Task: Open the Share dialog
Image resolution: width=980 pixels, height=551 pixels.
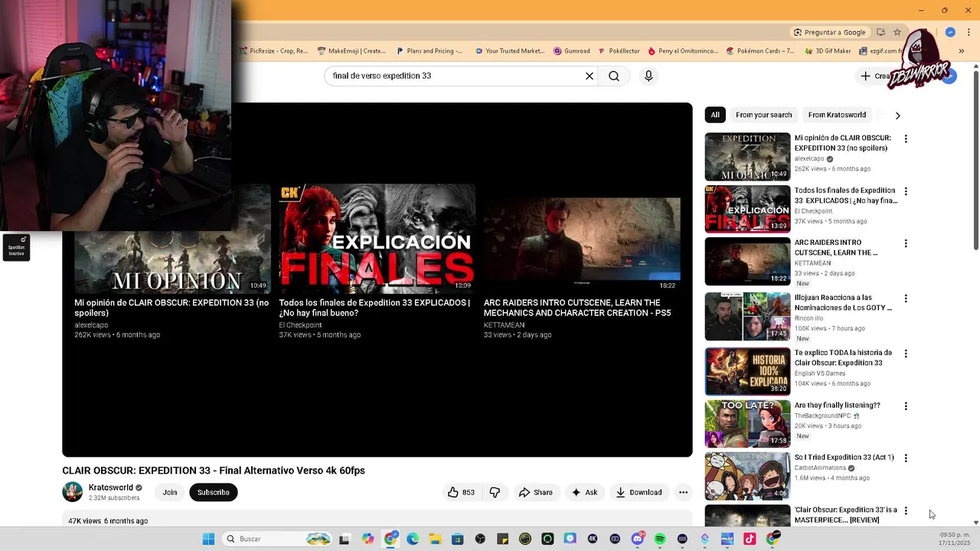Action: (535, 492)
